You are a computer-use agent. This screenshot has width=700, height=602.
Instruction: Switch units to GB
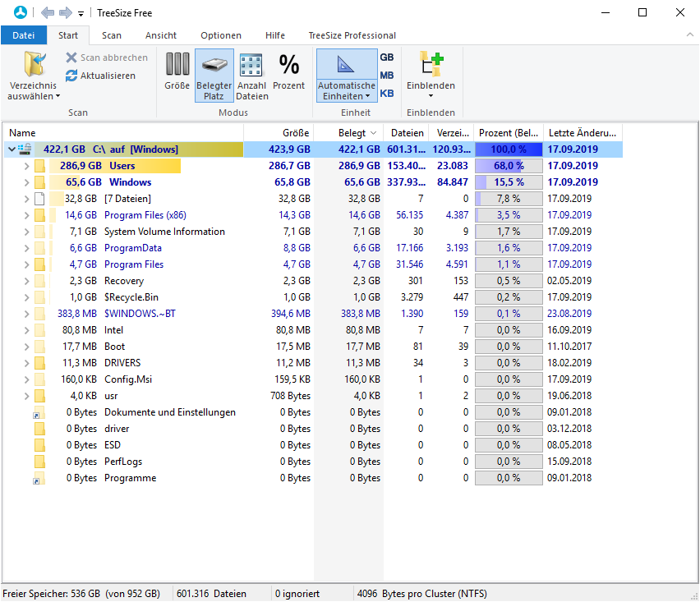(x=387, y=57)
